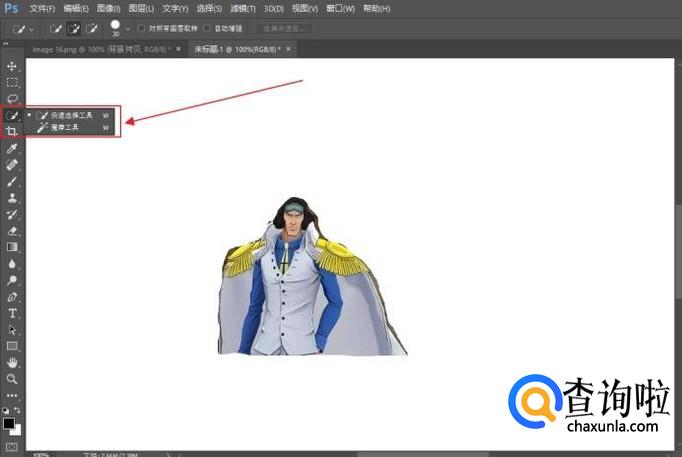Select the Lasso tool

[12, 99]
